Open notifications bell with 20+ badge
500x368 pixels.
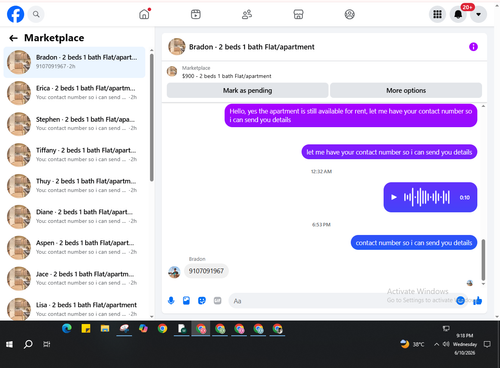(458, 14)
